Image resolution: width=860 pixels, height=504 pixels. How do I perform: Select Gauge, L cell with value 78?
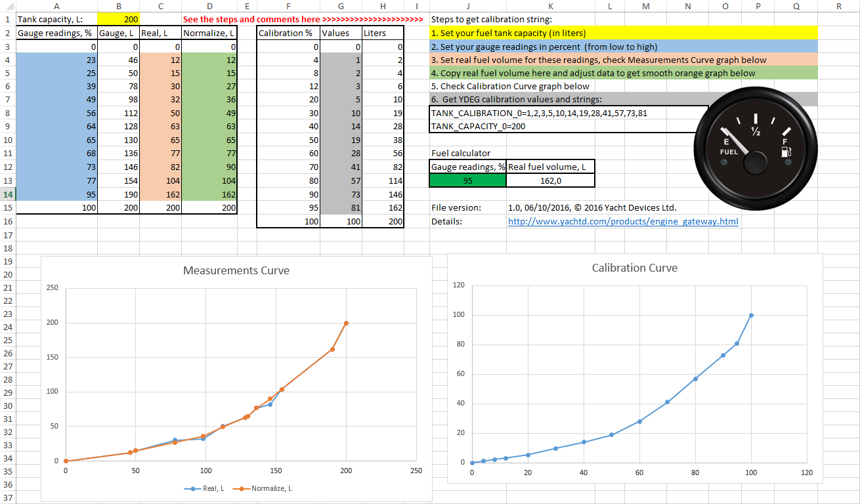118,86
